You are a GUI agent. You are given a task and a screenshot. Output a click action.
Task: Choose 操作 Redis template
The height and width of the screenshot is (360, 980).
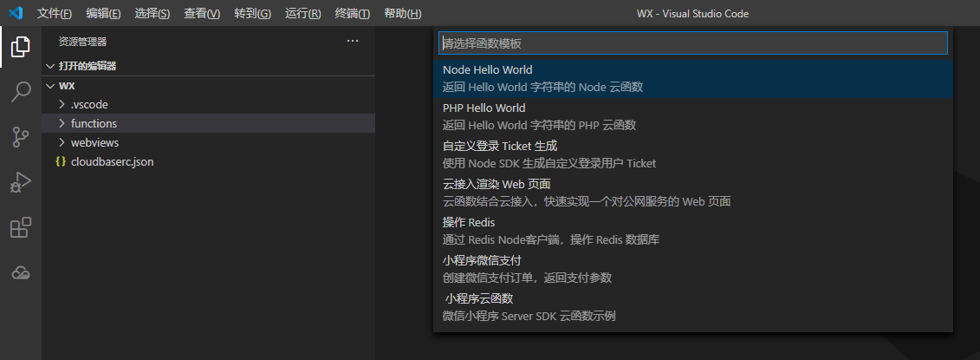pyautogui.click(x=693, y=231)
